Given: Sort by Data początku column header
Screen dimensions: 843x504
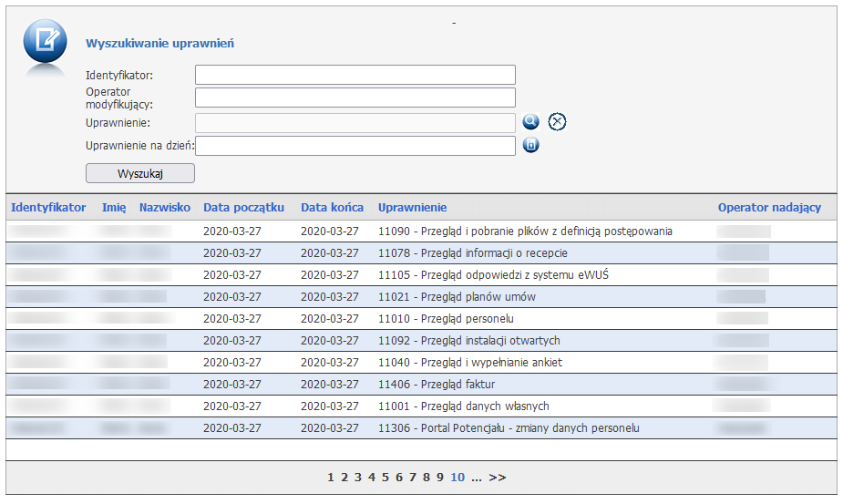Looking at the screenshot, I should point(243,208).
